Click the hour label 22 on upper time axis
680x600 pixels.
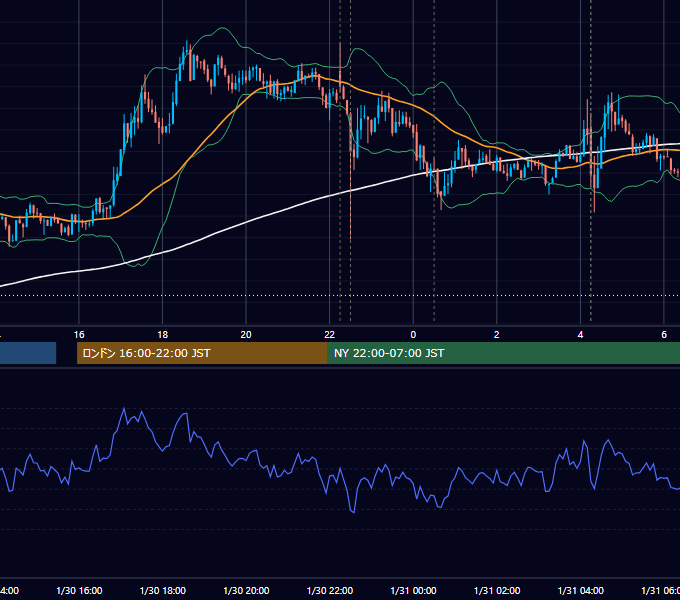(330, 335)
